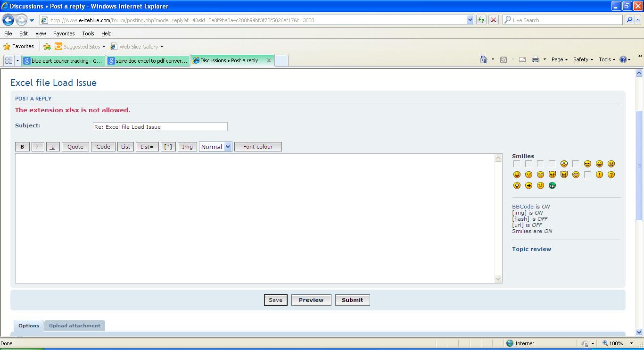Click the Preview button

point(311,300)
